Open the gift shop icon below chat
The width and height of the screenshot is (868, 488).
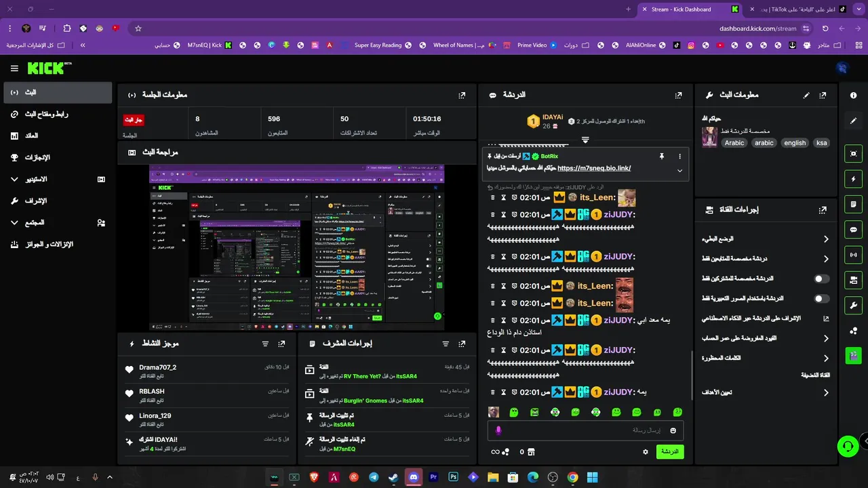(531, 452)
